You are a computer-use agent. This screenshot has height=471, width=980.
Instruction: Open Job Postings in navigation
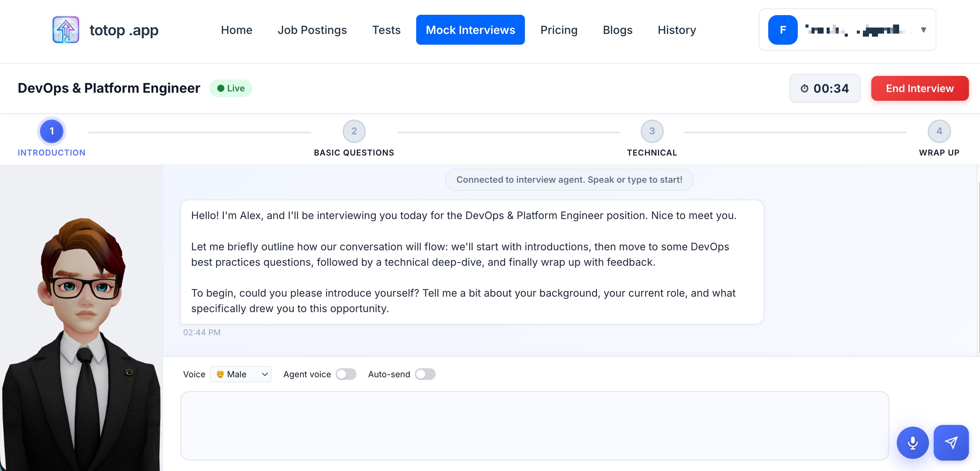pyautogui.click(x=312, y=30)
